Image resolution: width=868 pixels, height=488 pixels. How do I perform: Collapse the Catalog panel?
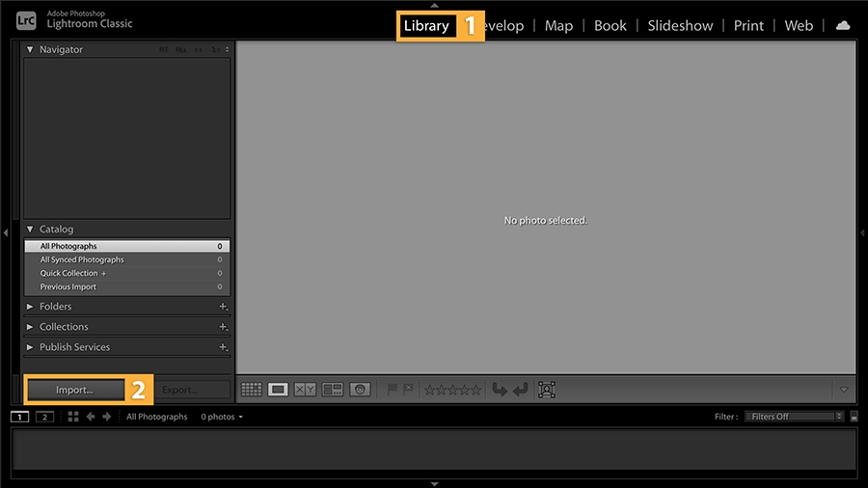click(x=30, y=230)
